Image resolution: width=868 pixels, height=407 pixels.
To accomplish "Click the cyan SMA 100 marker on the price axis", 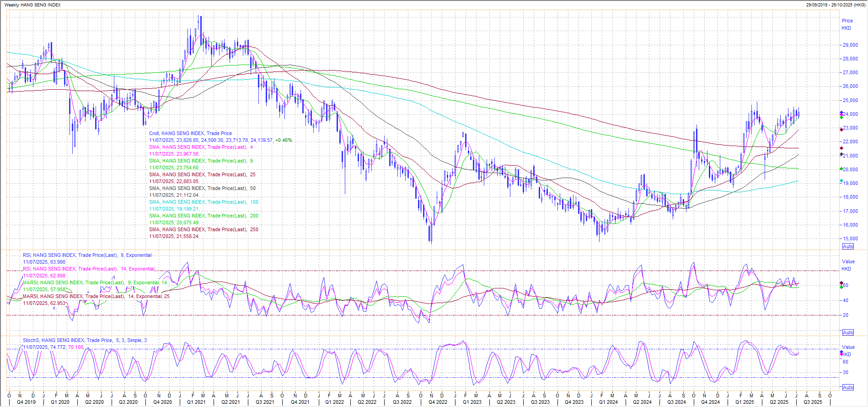I will pos(841,181).
